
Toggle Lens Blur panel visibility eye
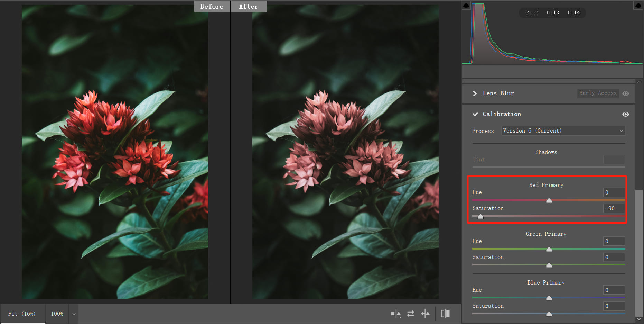pyautogui.click(x=626, y=93)
